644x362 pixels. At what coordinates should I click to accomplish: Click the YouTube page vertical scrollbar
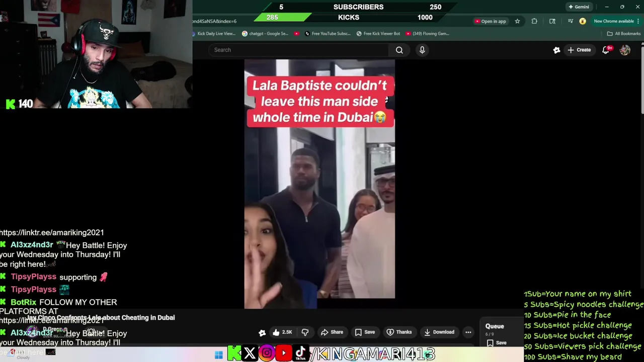pyautogui.click(x=642, y=80)
